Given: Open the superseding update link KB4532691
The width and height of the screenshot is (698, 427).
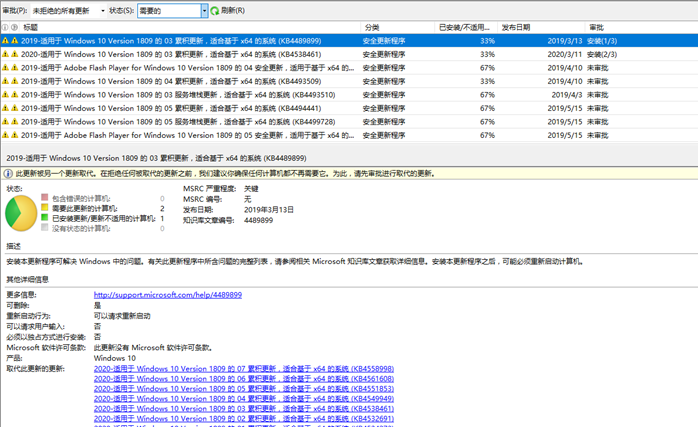Looking at the screenshot, I should coord(244,419).
